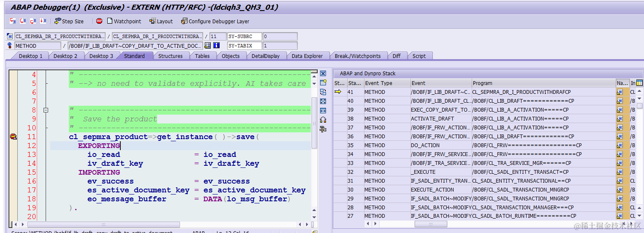Open the Script tab
Screen dimensions: 644x233
(x=419, y=56)
